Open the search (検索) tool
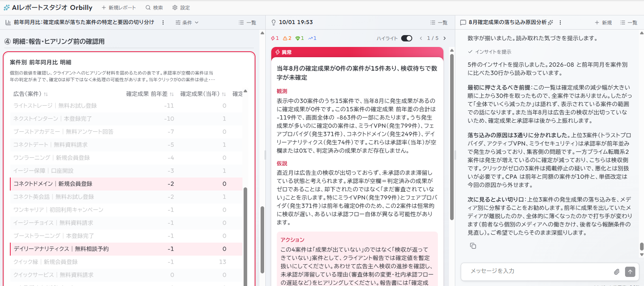The height and width of the screenshot is (286, 644). point(154,7)
